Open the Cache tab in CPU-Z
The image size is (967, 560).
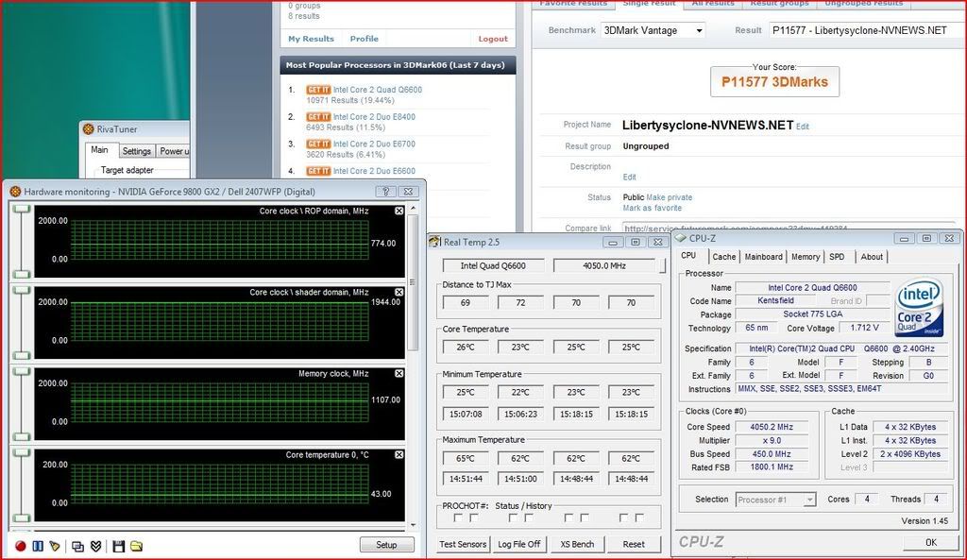724,257
